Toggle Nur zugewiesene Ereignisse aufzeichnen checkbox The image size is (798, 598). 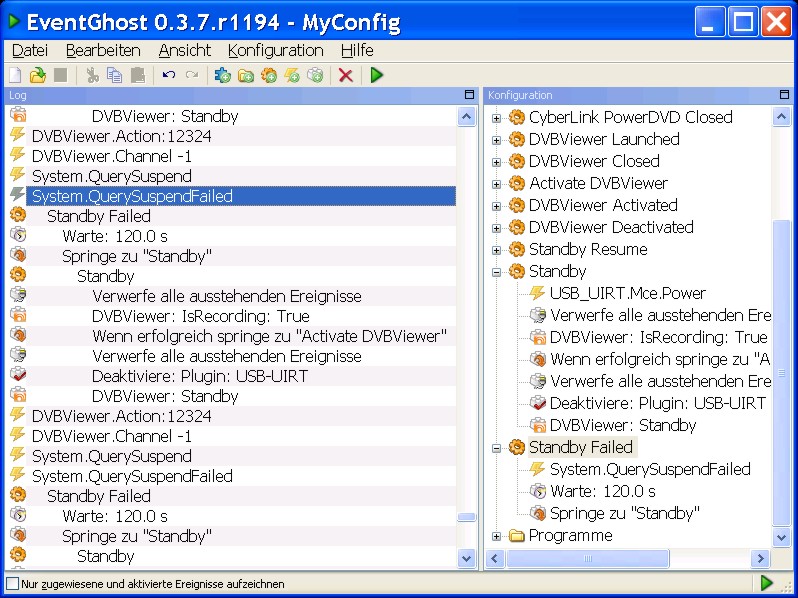12,583
